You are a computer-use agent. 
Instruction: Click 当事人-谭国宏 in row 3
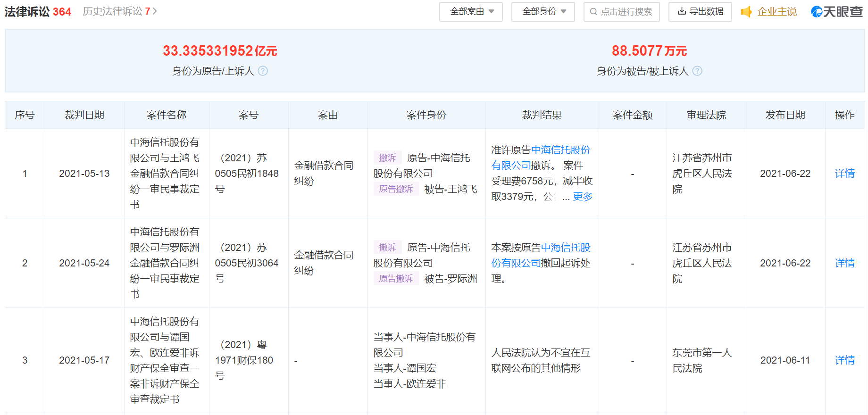tap(405, 368)
